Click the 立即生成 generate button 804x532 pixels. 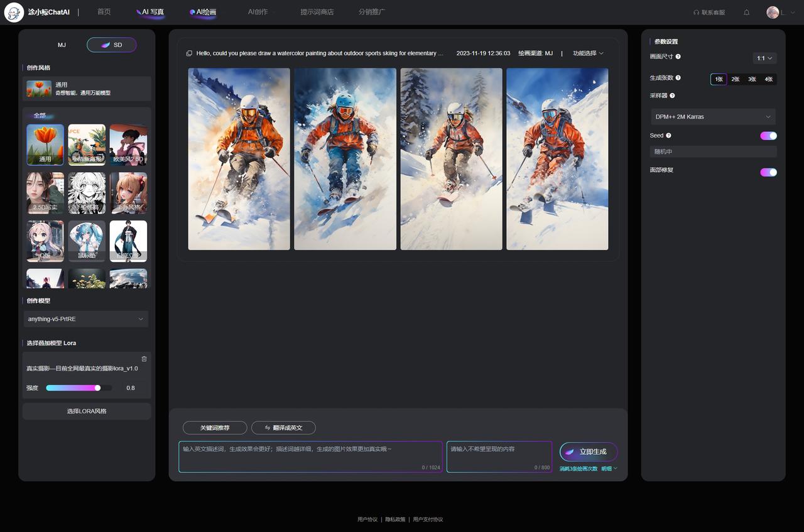(x=589, y=452)
